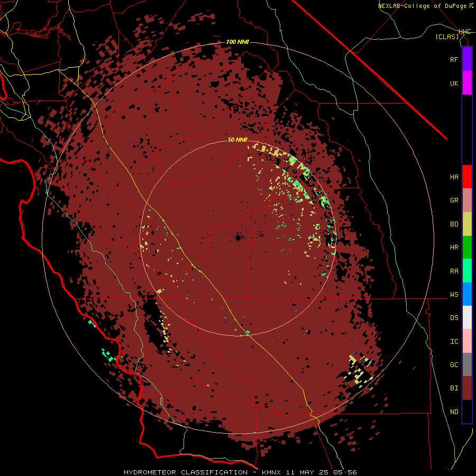Click the 'HR' legend label
Viewport: 476px width, 476px height.
tap(454, 248)
